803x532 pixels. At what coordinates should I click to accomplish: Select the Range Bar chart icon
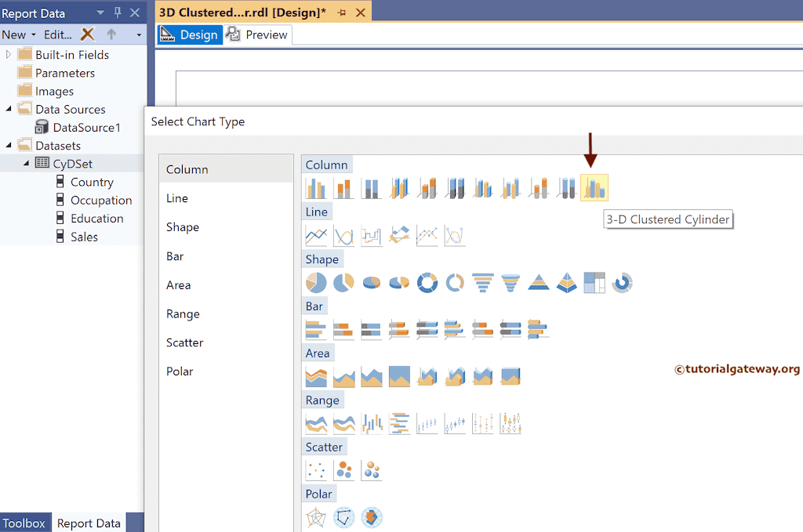(399, 424)
